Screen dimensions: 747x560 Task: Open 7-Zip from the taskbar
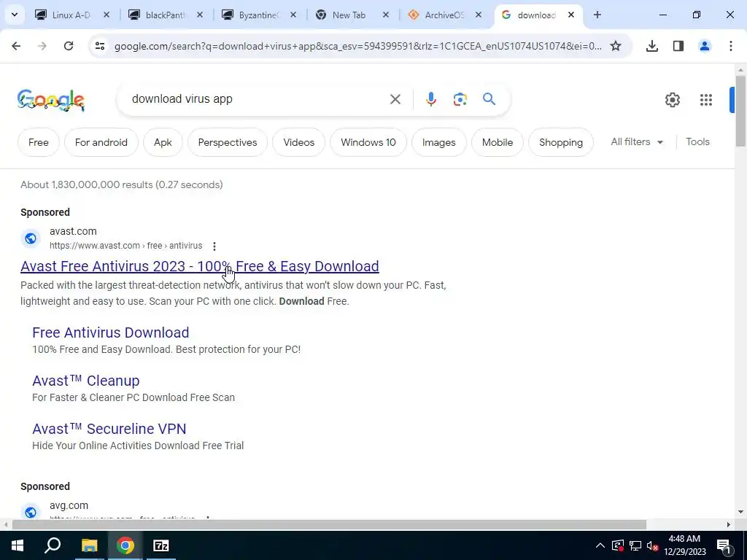(161, 545)
